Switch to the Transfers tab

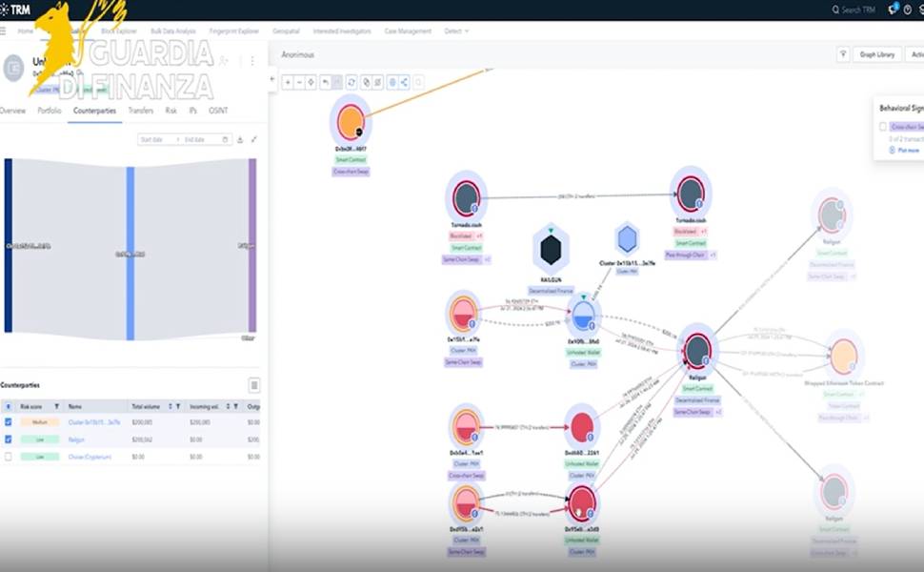(141, 111)
